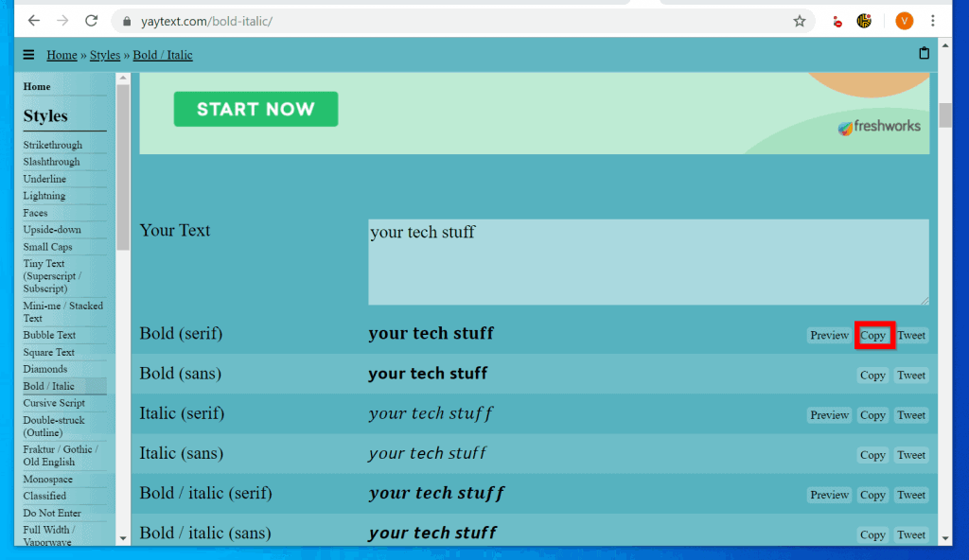969x560 pixels.
Task: Click the browser forward arrow
Action: (x=62, y=21)
